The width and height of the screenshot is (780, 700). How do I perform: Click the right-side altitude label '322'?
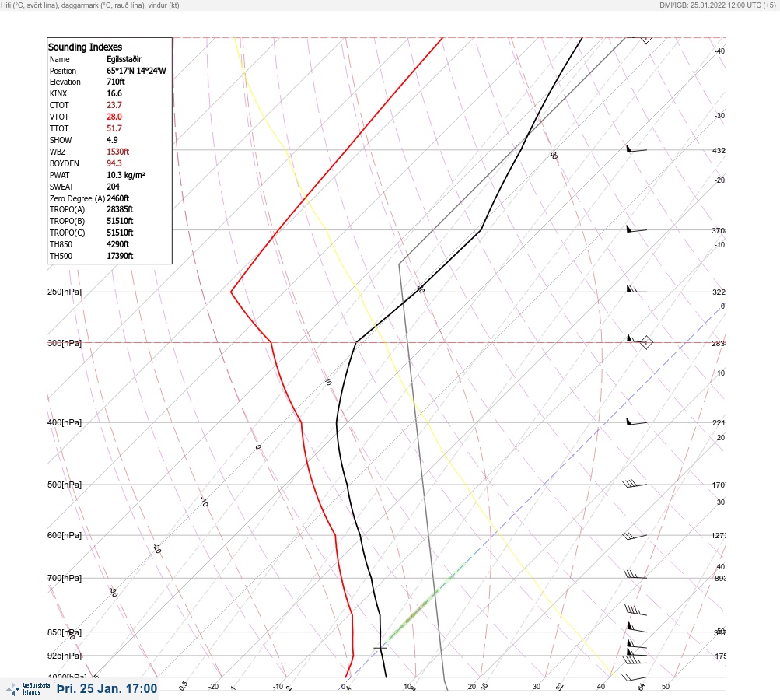[x=719, y=292]
